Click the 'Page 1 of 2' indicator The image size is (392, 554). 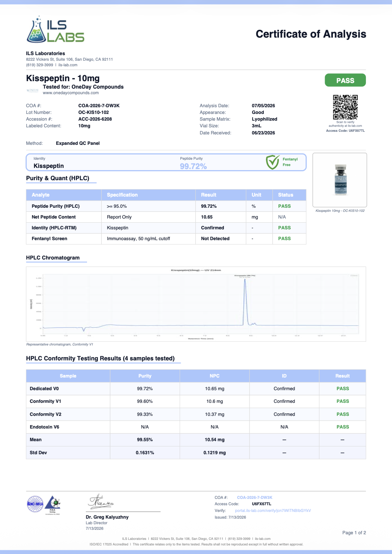[x=354, y=533]
